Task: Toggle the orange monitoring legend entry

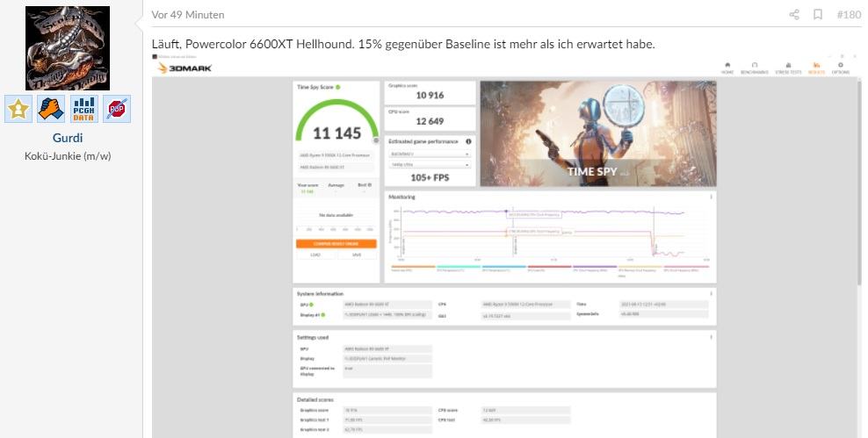Action: tap(413, 268)
